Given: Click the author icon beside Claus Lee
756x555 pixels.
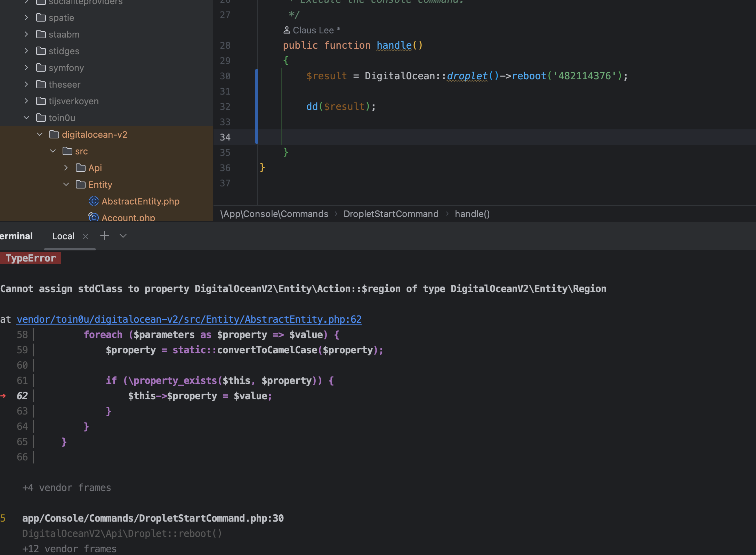Looking at the screenshot, I should pos(287,30).
